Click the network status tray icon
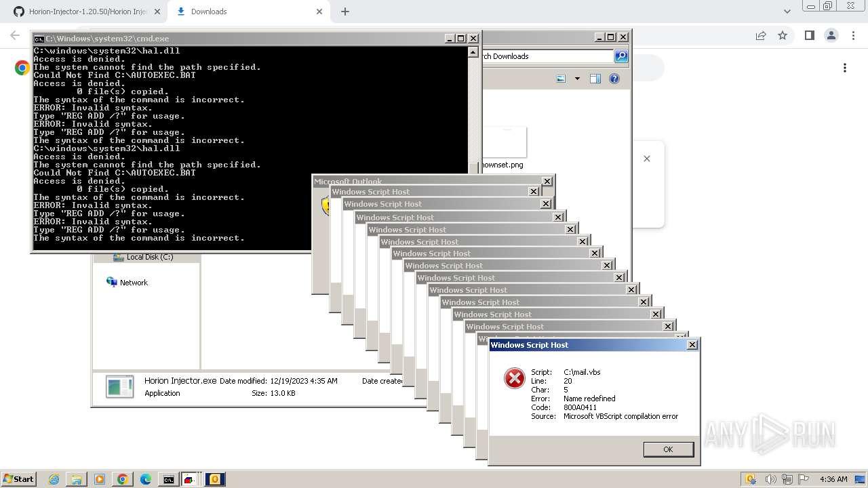The image size is (868, 488). click(787, 479)
